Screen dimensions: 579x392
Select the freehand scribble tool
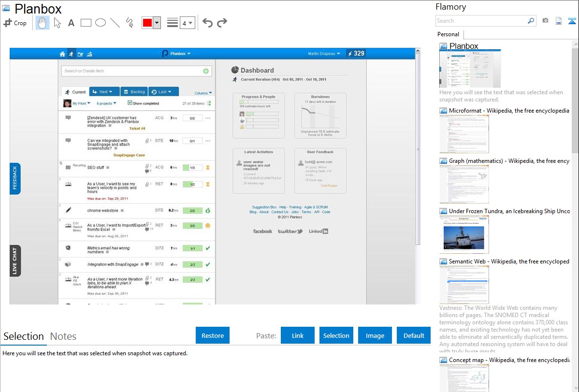[x=130, y=23]
